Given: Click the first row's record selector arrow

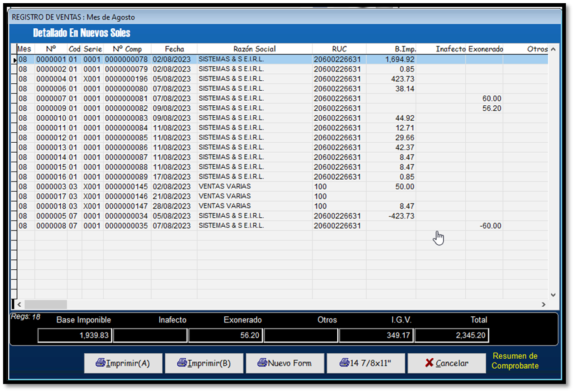Looking at the screenshot, I should [13, 59].
